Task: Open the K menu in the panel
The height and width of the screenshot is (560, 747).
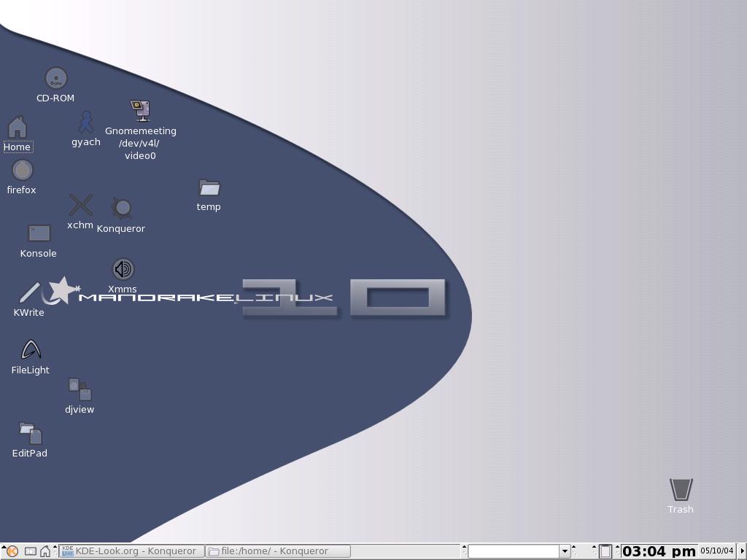Action: point(12,551)
